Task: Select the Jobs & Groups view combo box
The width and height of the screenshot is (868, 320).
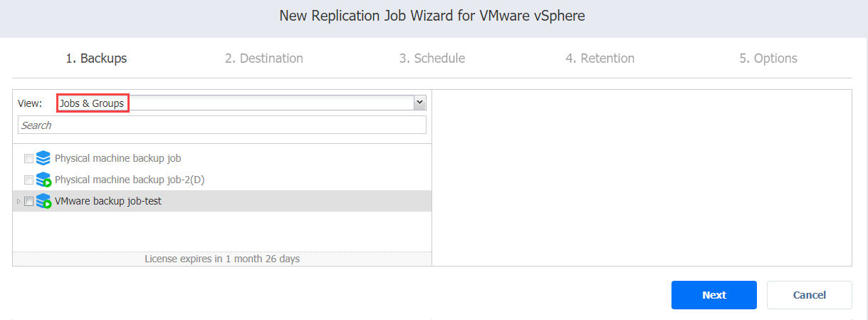Action: point(241,103)
